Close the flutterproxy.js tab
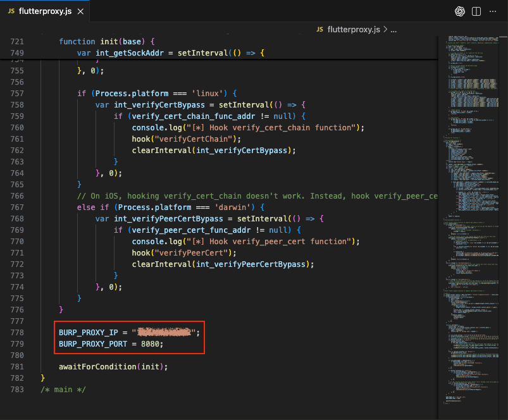 point(80,11)
